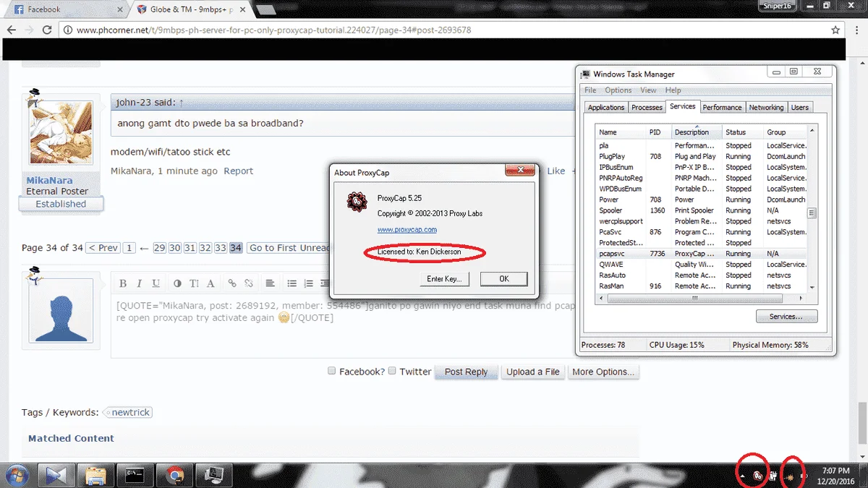Select the RasMan service row

tap(701, 286)
